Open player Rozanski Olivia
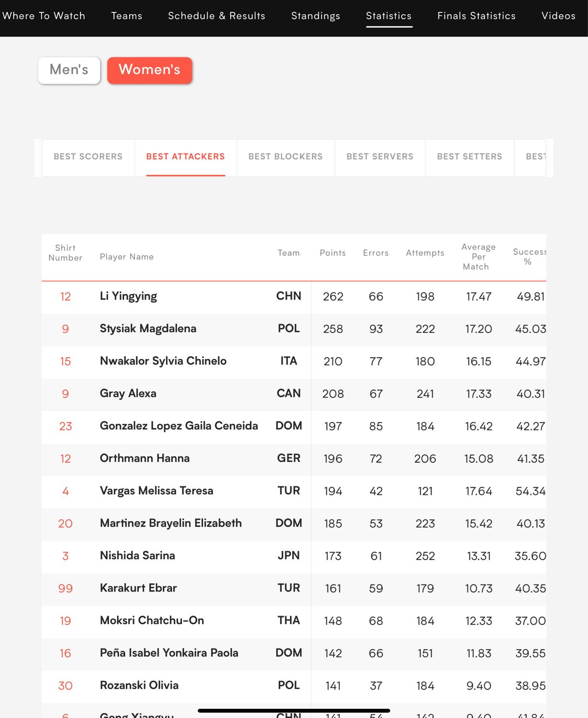 (x=139, y=685)
